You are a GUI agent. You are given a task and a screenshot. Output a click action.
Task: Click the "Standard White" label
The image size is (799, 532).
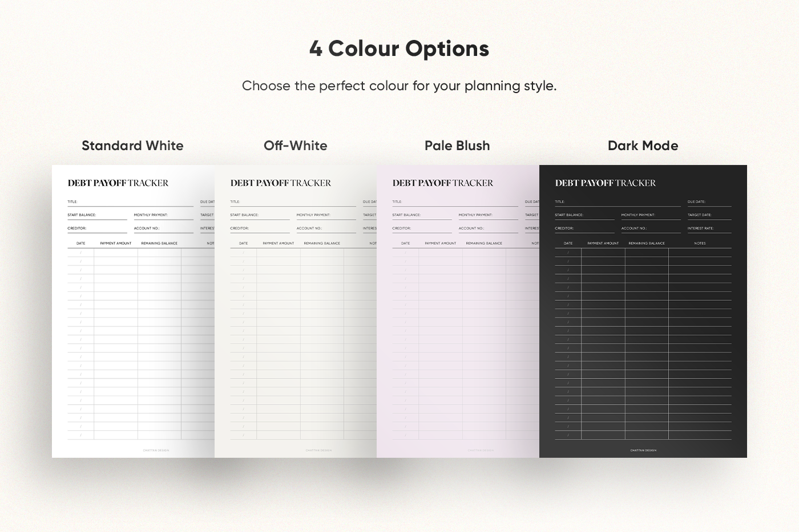tap(132, 146)
